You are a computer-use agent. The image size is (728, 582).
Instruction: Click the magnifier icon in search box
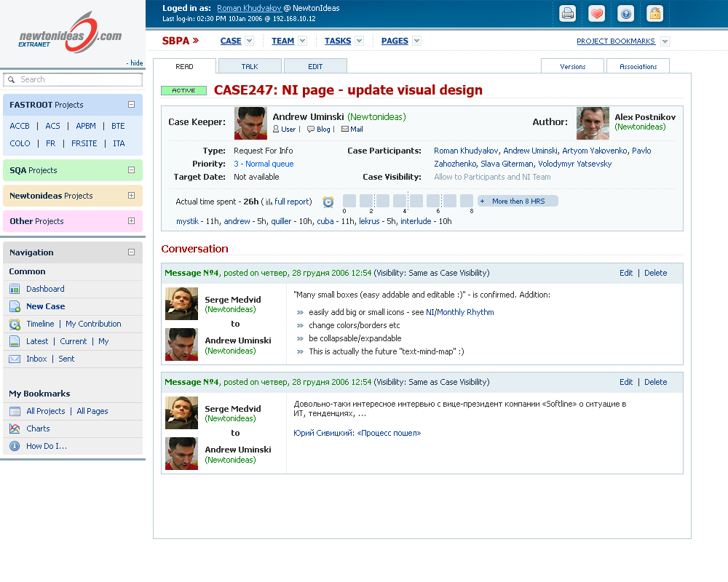click(x=12, y=79)
